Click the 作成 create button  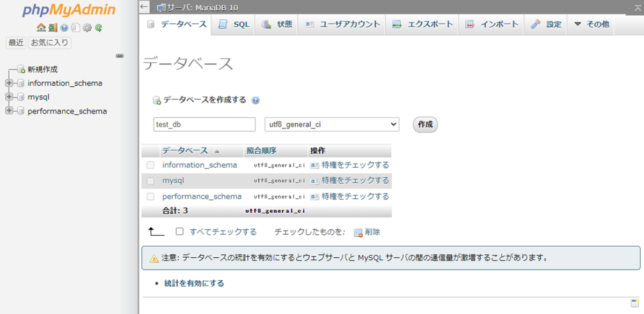coord(426,124)
